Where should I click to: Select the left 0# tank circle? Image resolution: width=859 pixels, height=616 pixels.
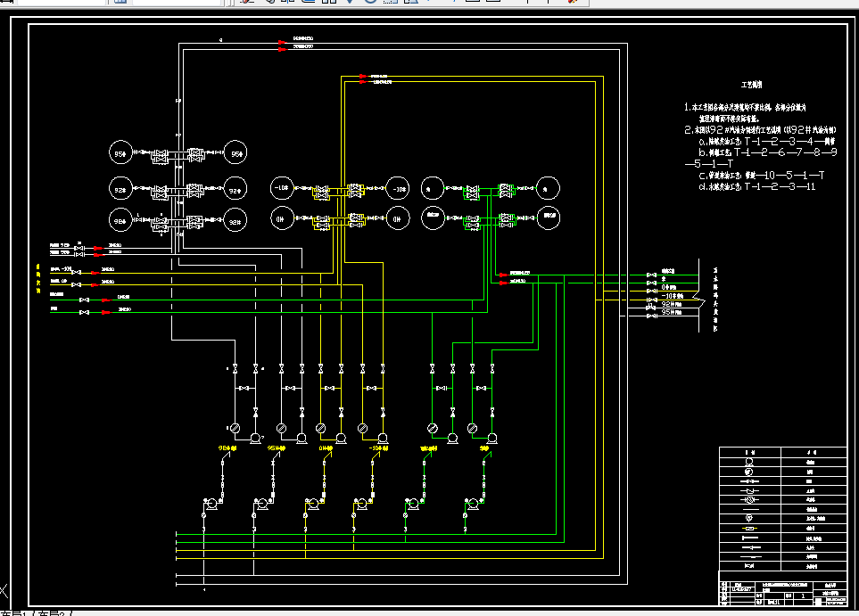(x=282, y=218)
